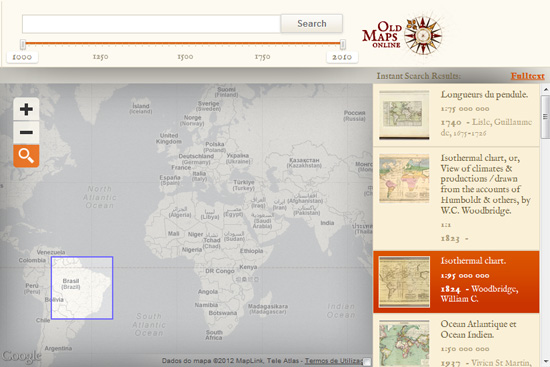Viewport: 550px width, 367px height.
Task: Select the right timeline slider handle at 2010
Action: tap(343, 45)
